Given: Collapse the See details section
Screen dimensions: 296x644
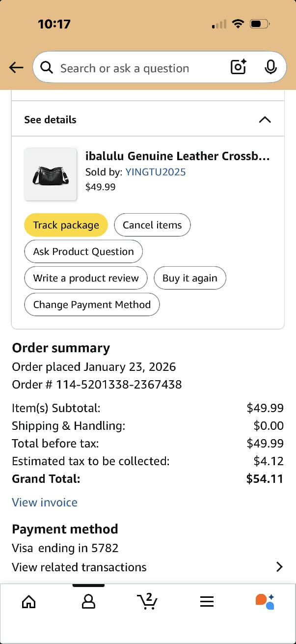Looking at the screenshot, I should tap(265, 119).
